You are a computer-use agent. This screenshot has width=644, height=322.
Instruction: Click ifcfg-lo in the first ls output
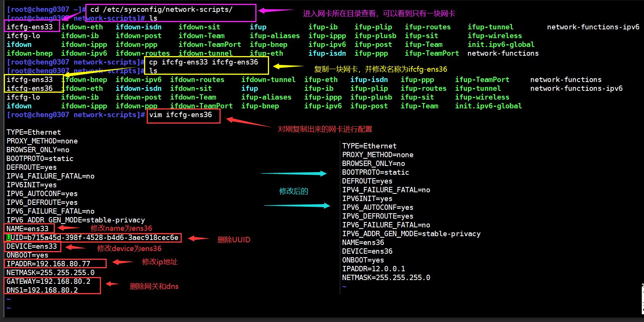pos(23,35)
